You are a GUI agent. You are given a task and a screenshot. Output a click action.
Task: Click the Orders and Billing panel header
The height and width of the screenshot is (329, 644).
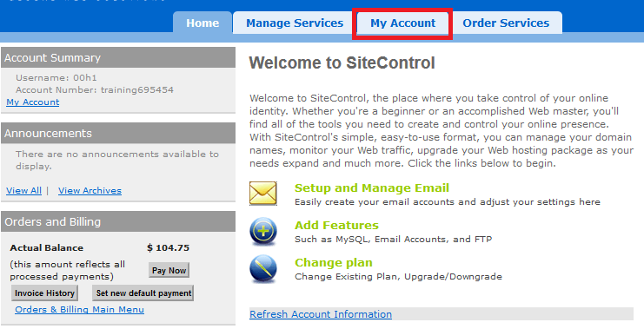click(x=118, y=221)
